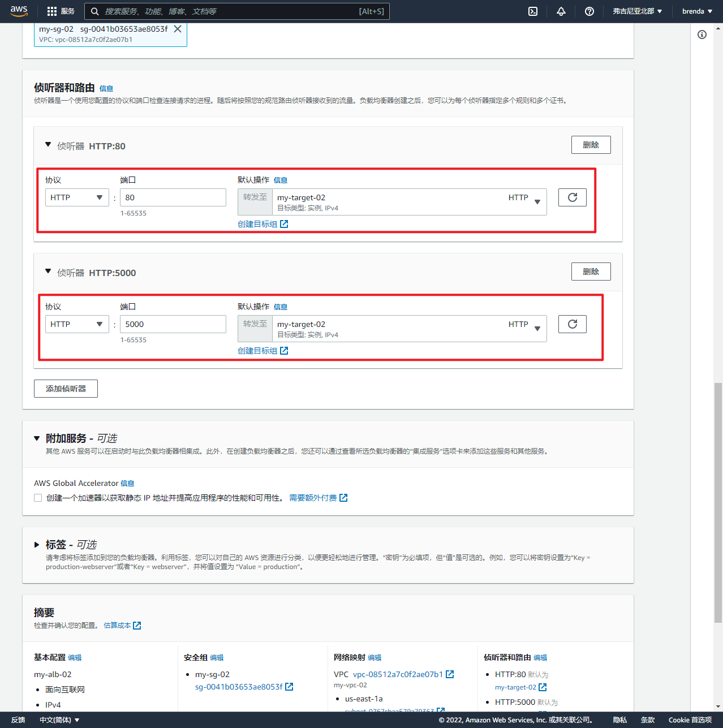
Task: Click the AWS logo home icon
Action: (19, 11)
